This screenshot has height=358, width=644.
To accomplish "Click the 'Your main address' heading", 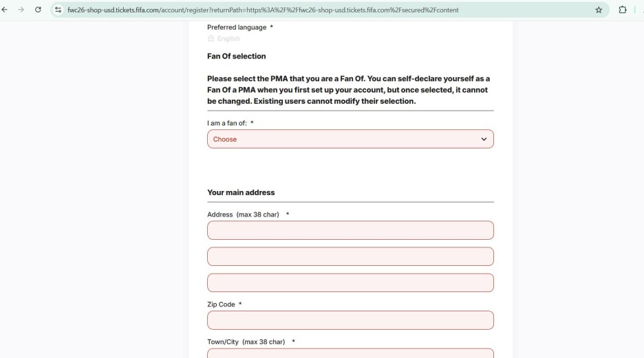I will coord(241,192).
